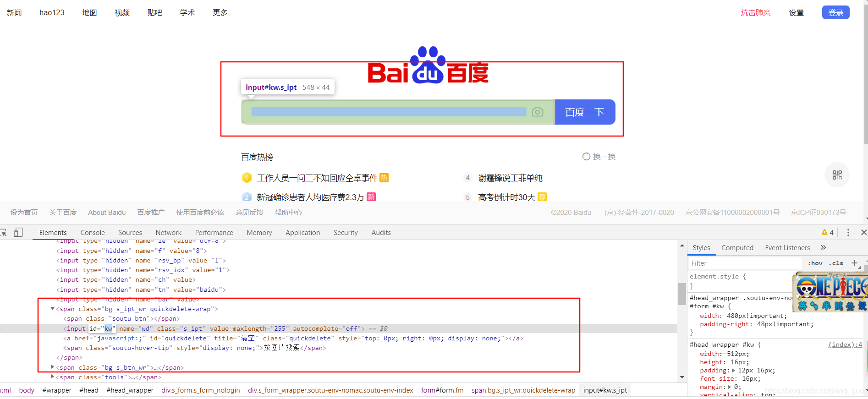Viewport: 868px width, 399px height.
Task: Collapse the span bg s_ipt_wr quickdelete-wrap node
Action: point(52,309)
